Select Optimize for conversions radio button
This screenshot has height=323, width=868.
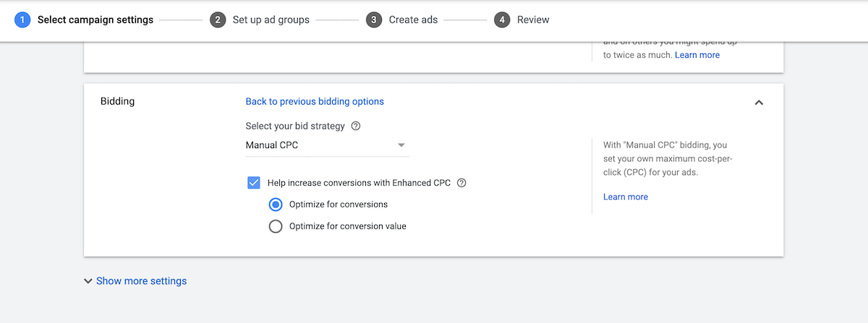(x=276, y=204)
